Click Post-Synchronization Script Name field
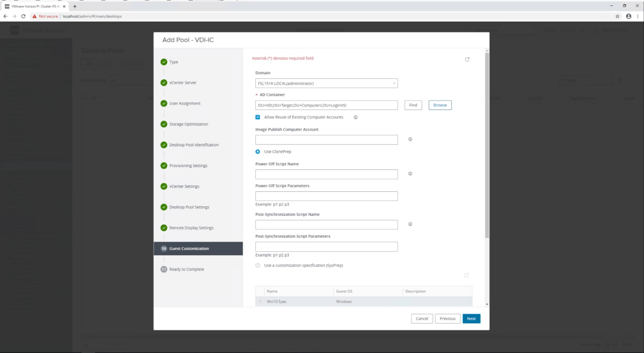 coord(327,225)
